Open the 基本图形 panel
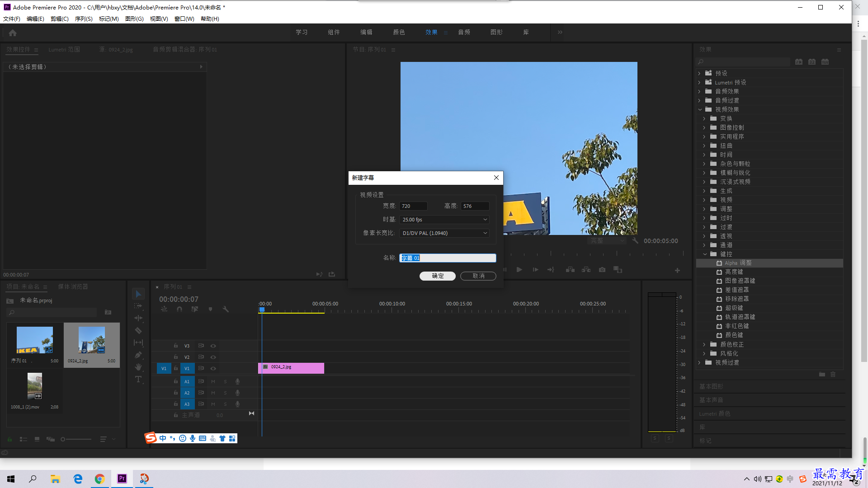The height and width of the screenshot is (488, 868). point(711,386)
